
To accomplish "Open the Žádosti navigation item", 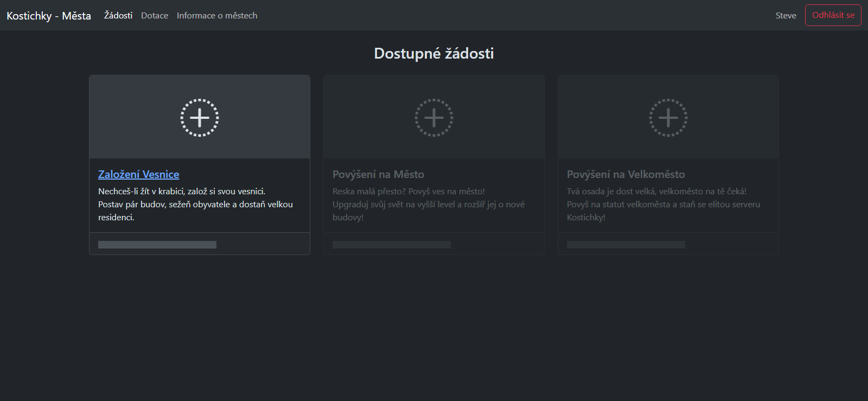I will coord(118,15).
